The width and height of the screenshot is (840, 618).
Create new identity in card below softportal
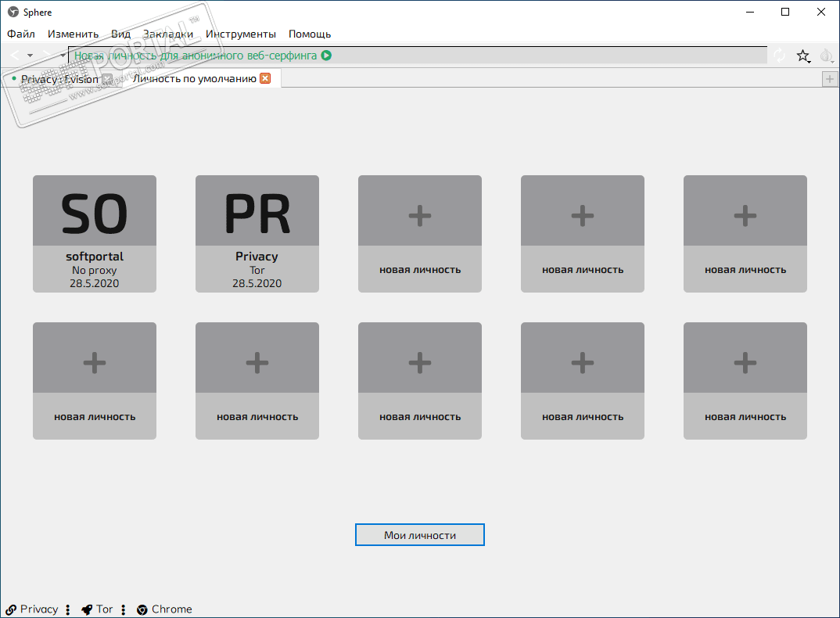95,380
